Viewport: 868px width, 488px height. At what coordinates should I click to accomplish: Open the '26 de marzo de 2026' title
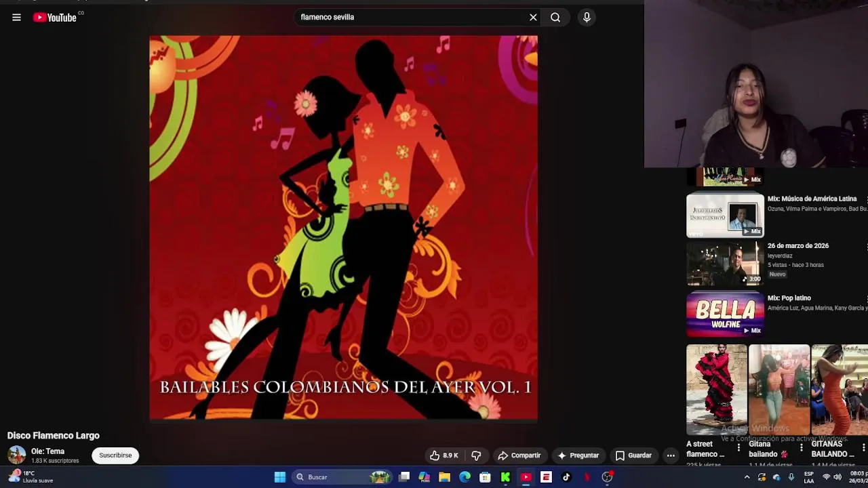click(x=797, y=246)
